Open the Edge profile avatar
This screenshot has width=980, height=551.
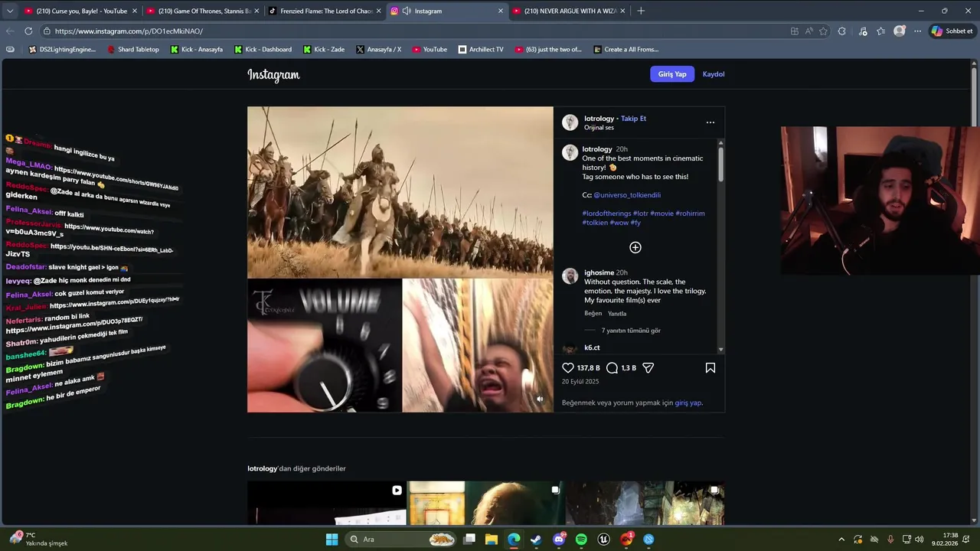pos(900,31)
